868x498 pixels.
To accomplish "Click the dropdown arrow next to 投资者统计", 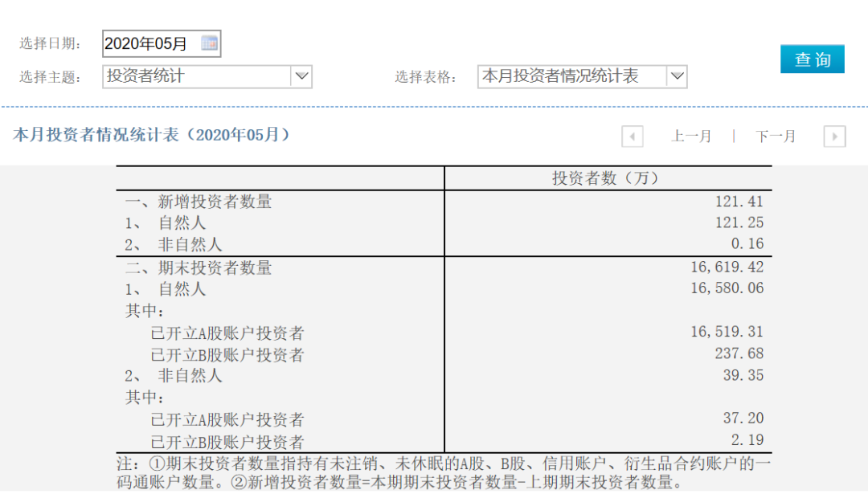I will pyautogui.click(x=301, y=76).
